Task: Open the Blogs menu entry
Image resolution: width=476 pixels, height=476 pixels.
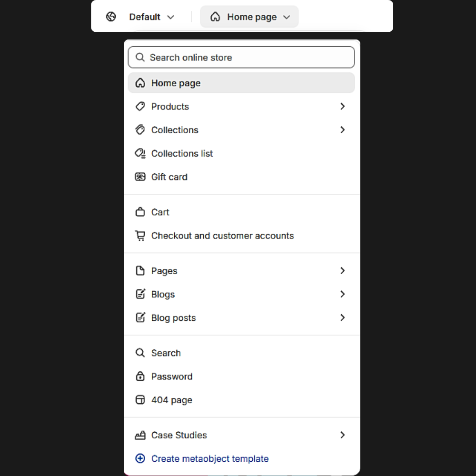Action: (163, 294)
